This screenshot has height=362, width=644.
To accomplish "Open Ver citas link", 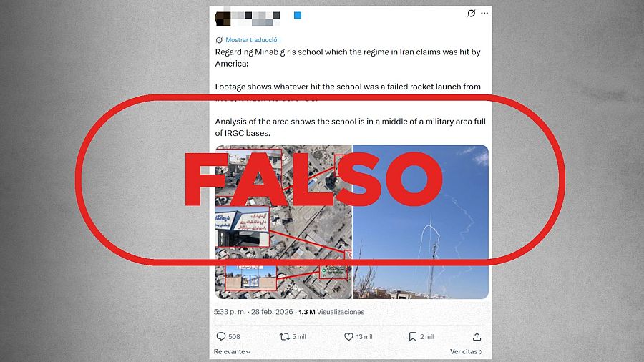I will (x=466, y=351).
